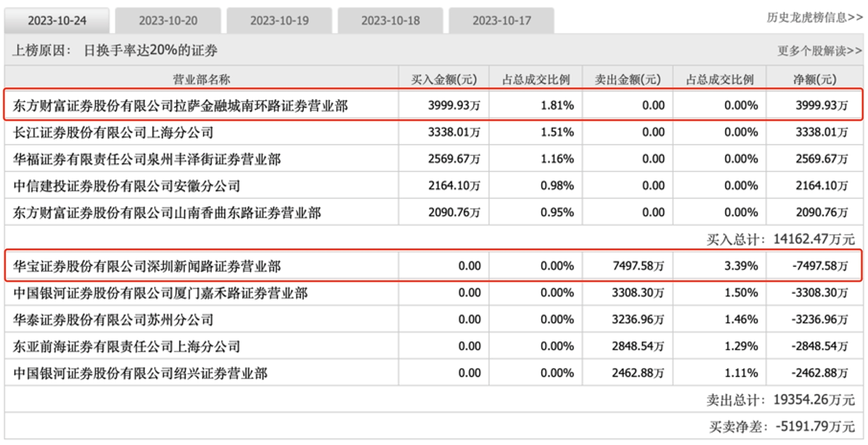The width and height of the screenshot is (868, 445).
Task: Click the 0.95% buy ratio cell
Action: coord(557,213)
